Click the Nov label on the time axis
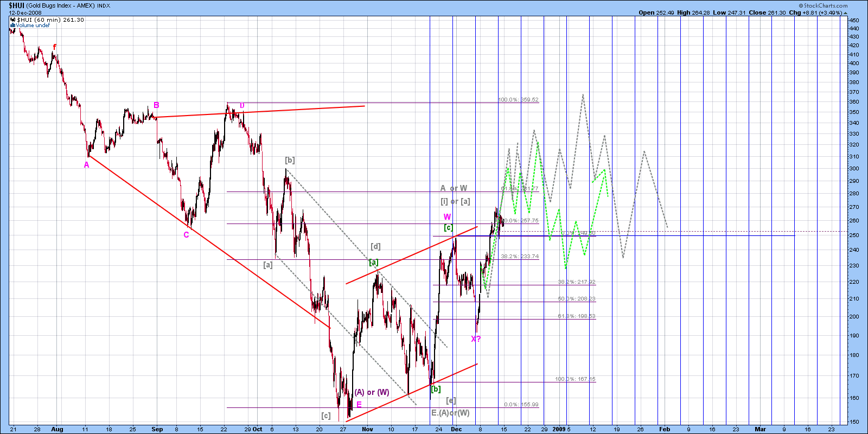 (368, 429)
